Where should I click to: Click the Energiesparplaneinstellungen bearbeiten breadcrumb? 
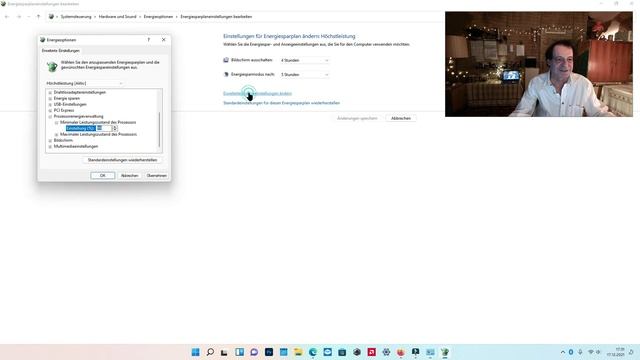216,17
